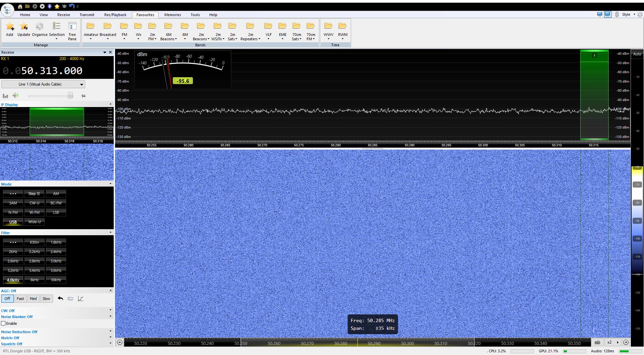Click the fast-forward scroll right icon
The height and width of the screenshot is (355, 644).
click(x=626, y=343)
